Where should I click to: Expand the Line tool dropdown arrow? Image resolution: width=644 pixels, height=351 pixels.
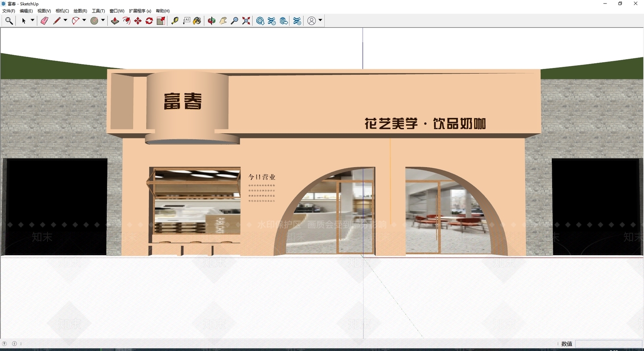65,20
